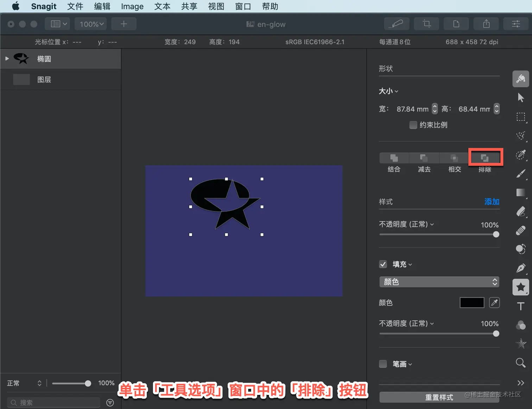Image resolution: width=532 pixels, height=409 pixels.
Task: Click the document icon in top toolbar
Action: [456, 24]
